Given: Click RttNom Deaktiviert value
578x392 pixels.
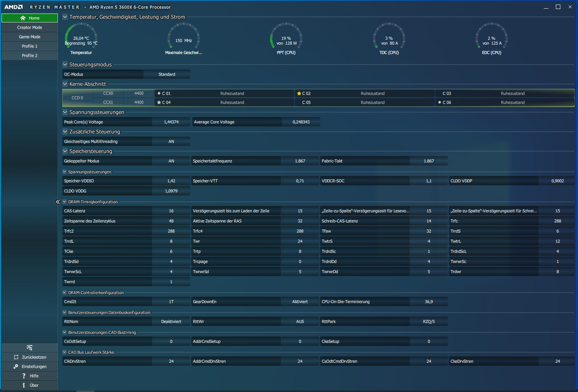Looking at the screenshot, I should point(171,321).
